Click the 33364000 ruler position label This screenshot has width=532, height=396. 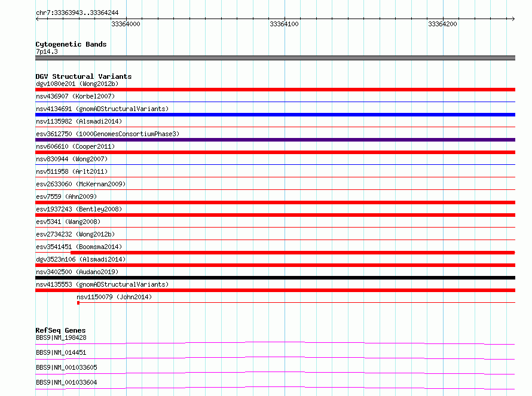(126, 24)
